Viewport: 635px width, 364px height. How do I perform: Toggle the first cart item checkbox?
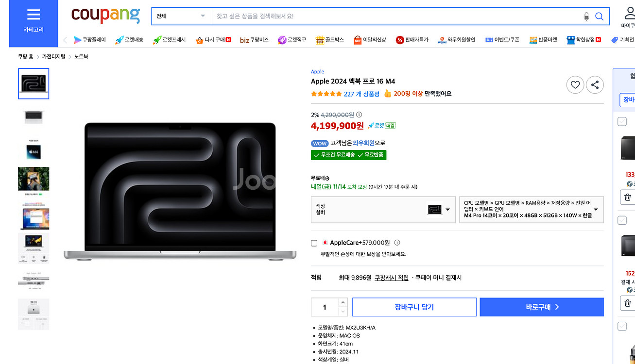(622, 121)
